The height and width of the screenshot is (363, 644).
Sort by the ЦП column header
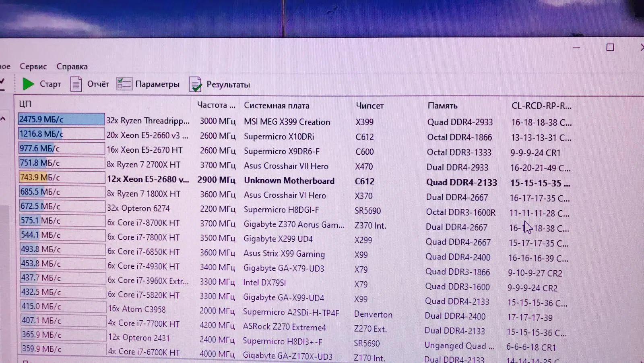tap(25, 104)
